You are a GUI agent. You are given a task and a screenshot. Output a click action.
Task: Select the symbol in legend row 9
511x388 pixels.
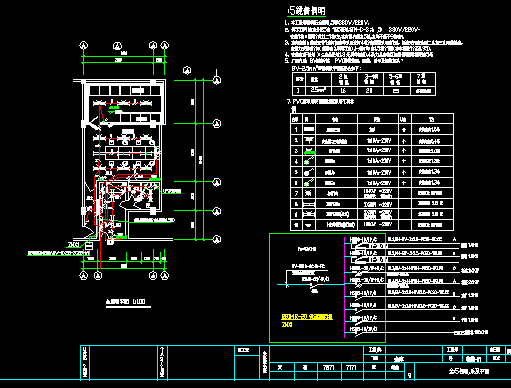click(309, 214)
